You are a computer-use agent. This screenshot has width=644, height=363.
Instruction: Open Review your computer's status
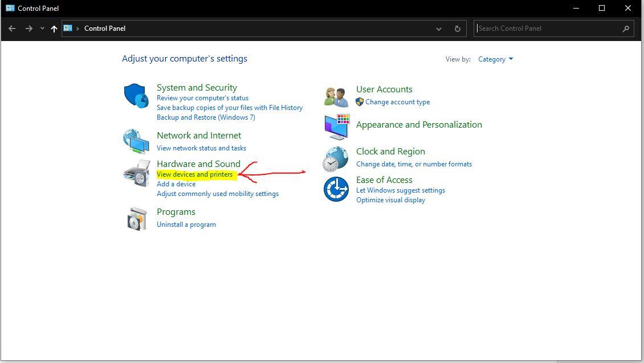click(x=202, y=98)
